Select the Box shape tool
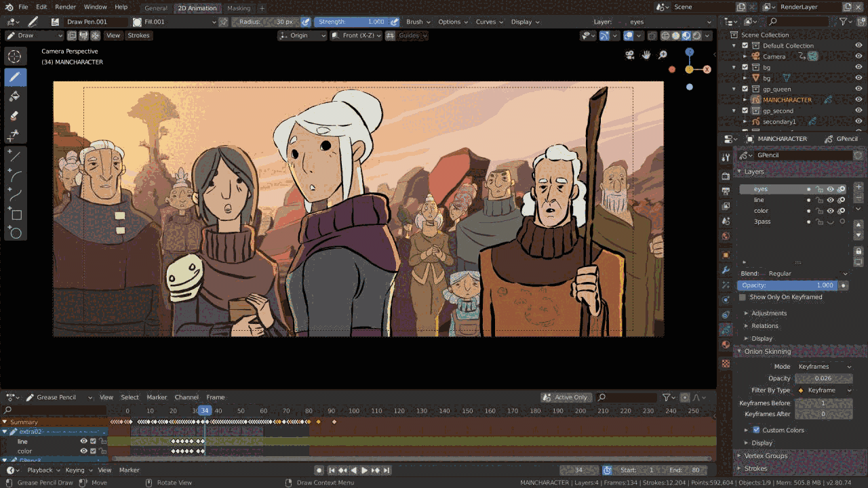The height and width of the screenshot is (488, 868). click(x=15, y=215)
